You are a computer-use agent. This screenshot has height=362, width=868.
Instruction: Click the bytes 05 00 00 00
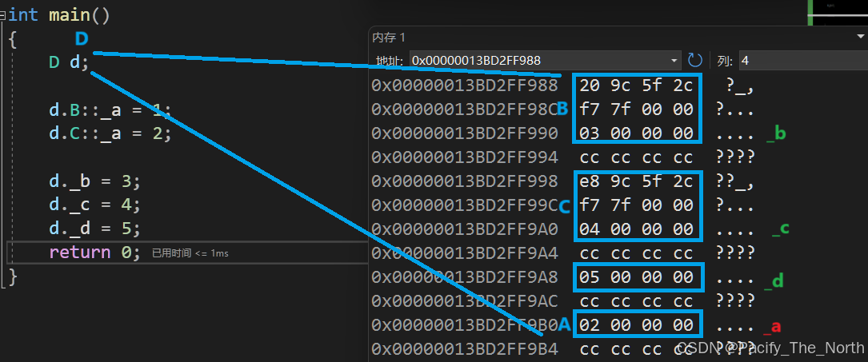(x=637, y=276)
